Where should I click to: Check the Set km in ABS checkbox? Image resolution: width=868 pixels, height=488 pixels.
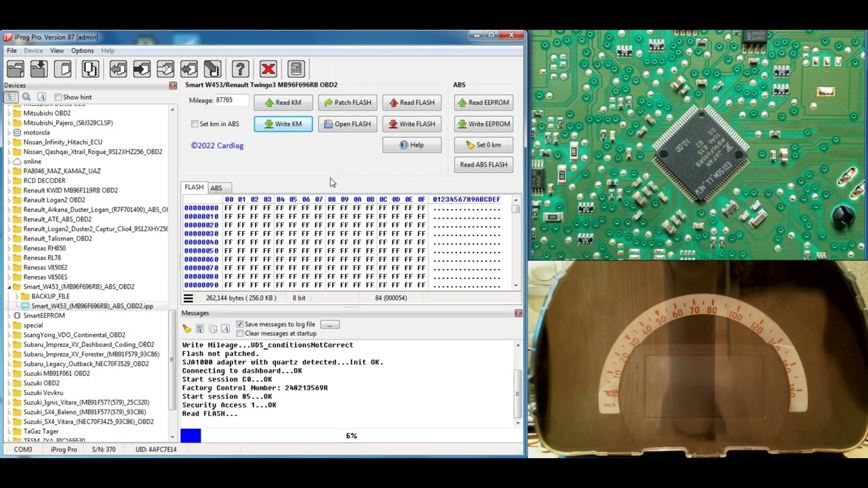195,124
